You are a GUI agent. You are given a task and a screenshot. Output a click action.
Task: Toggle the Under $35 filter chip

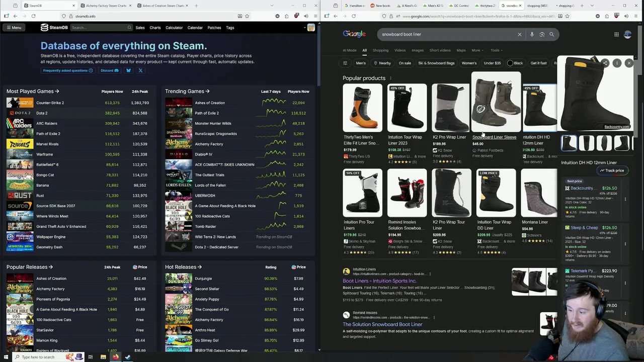(493, 63)
